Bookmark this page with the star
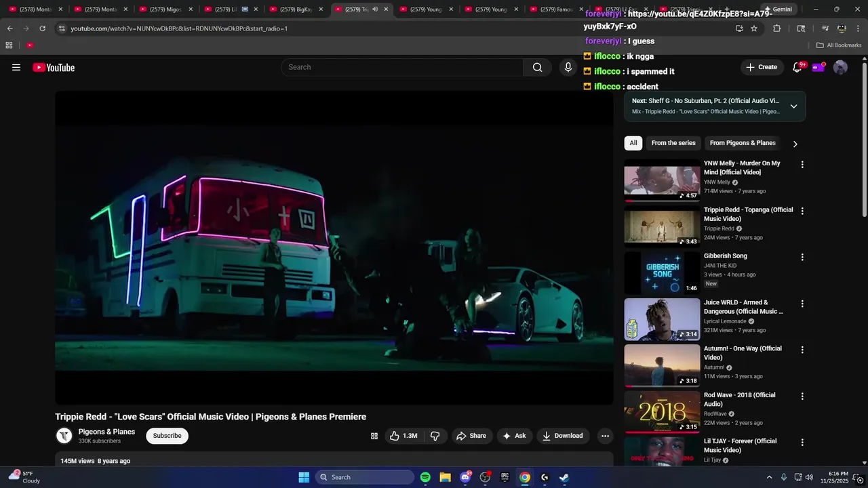The width and height of the screenshot is (868, 488). pos(754,28)
